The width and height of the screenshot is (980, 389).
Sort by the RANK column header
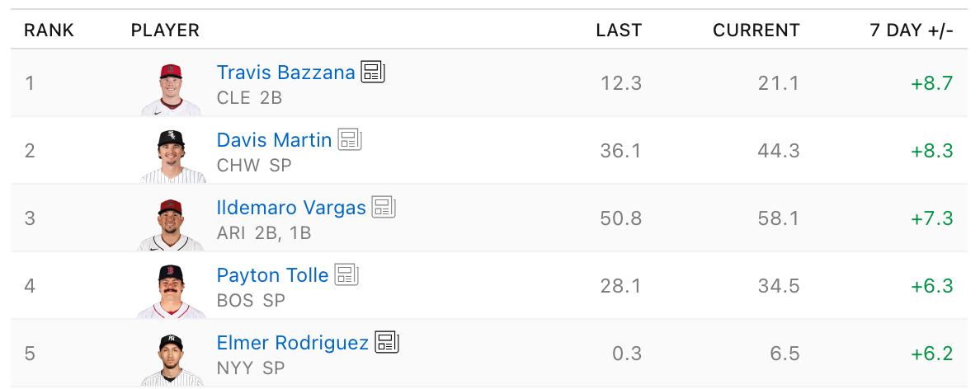point(49,30)
